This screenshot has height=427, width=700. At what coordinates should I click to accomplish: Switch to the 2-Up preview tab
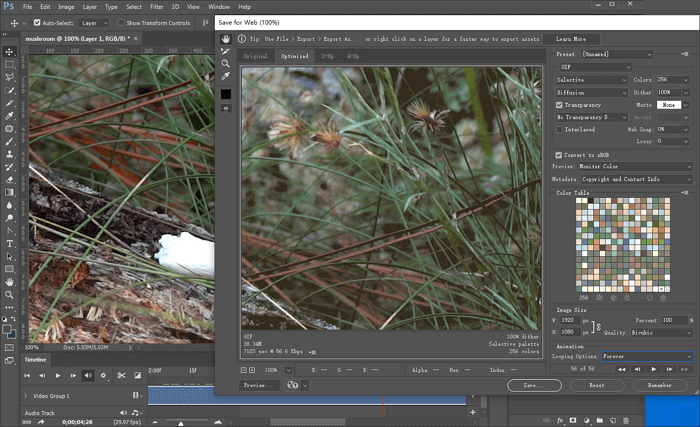coord(327,57)
